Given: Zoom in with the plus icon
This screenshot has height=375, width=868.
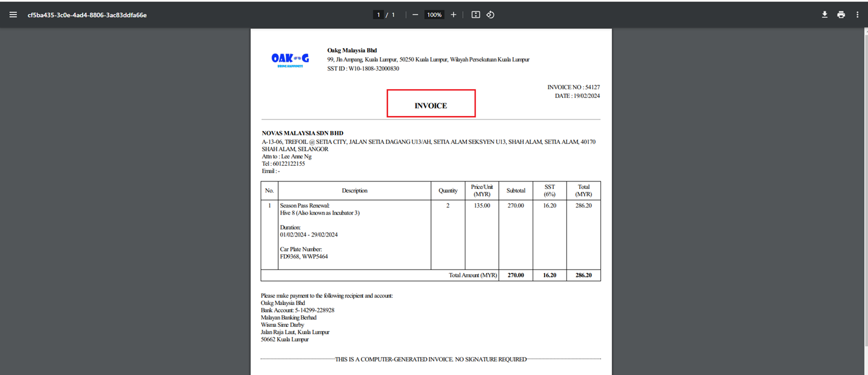Looking at the screenshot, I should coord(453,14).
